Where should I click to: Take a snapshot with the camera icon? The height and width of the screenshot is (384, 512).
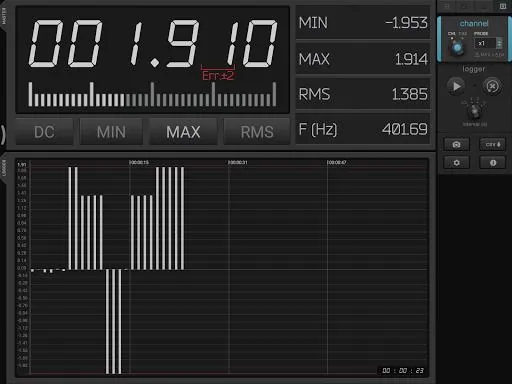[456, 144]
